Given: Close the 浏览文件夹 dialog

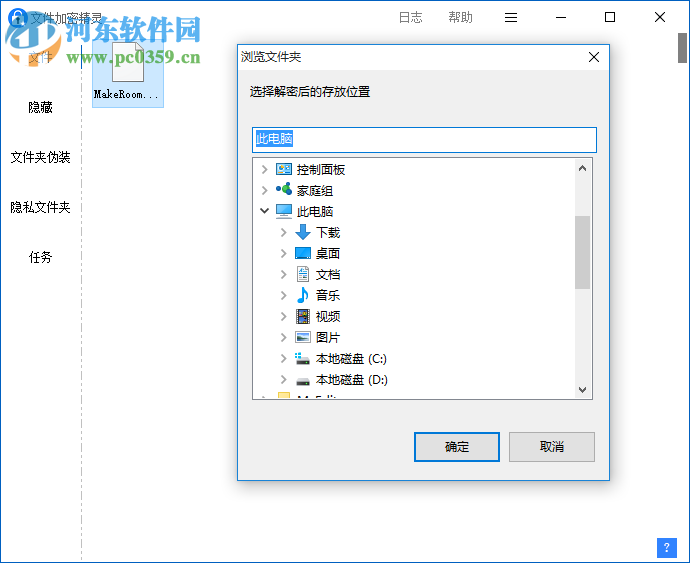Looking at the screenshot, I should (x=594, y=57).
